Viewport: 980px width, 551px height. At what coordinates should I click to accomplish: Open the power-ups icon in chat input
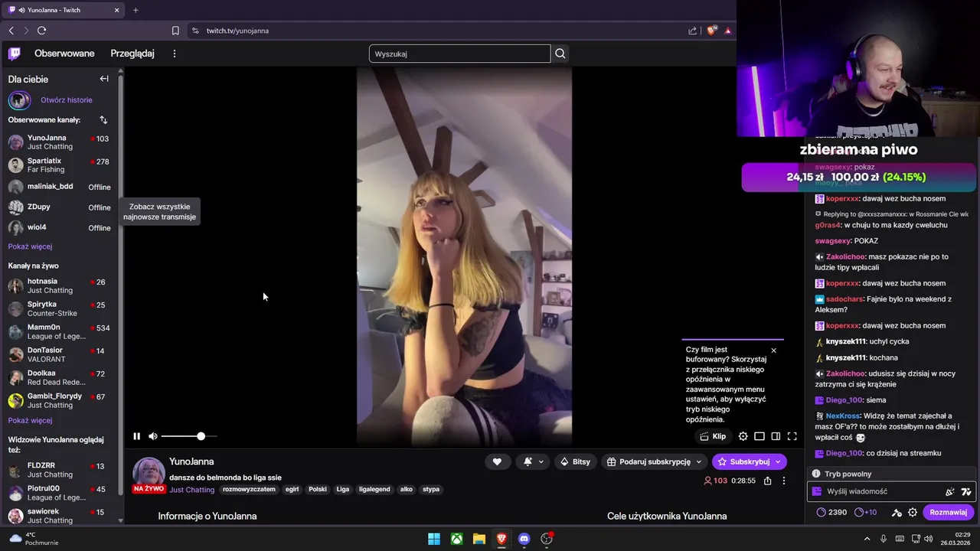pos(950,491)
